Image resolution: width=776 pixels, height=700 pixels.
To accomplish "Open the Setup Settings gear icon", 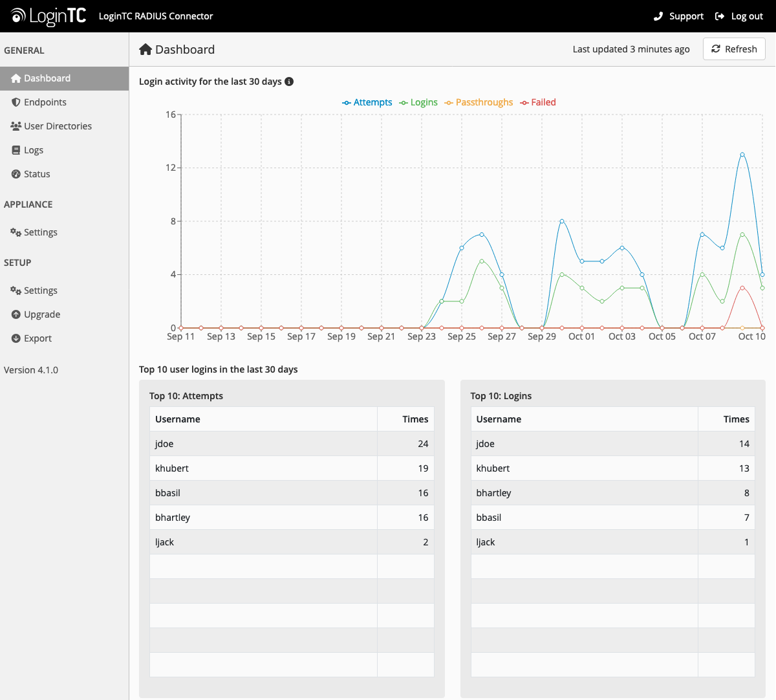I will pyautogui.click(x=14, y=290).
